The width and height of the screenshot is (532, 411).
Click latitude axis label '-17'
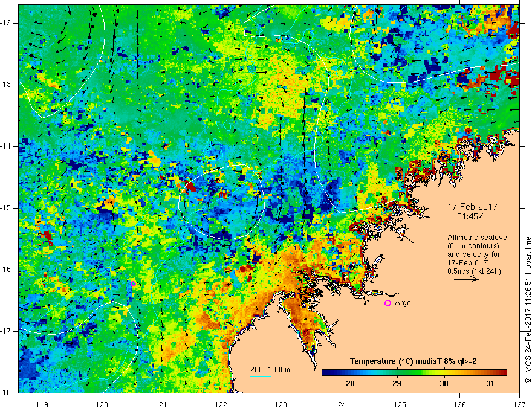click(x=6, y=331)
